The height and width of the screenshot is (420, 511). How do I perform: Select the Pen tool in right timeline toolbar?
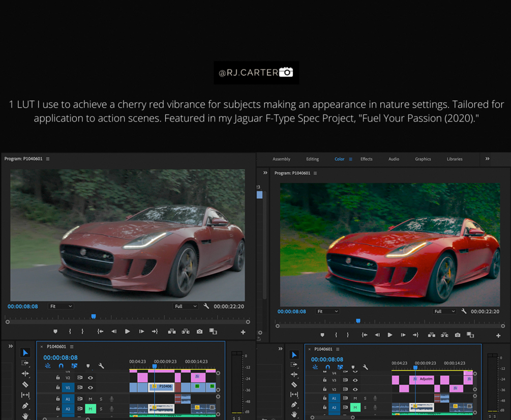294,405
